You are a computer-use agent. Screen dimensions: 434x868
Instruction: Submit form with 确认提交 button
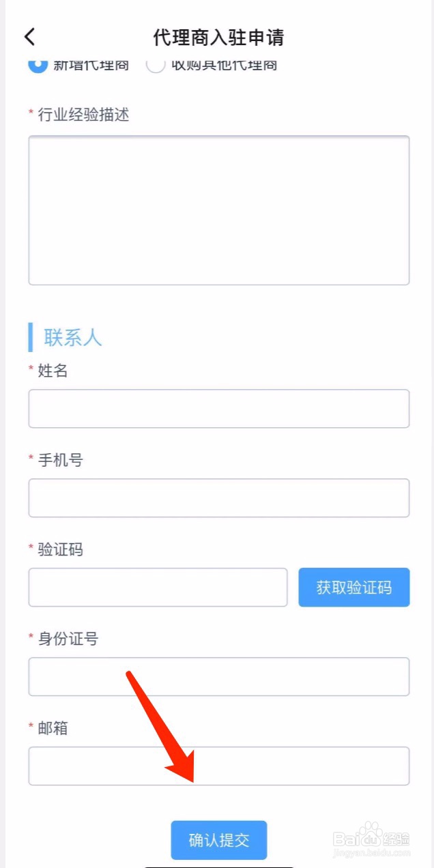coord(218,840)
